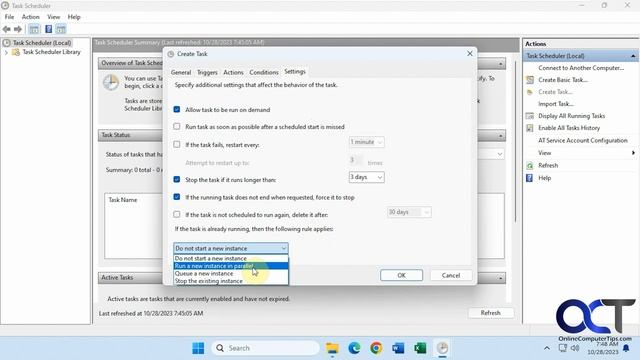The width and height of the screenshot is (640, 360).
Task: Click Connect to Another Computer action
Action: pos(581,68)
